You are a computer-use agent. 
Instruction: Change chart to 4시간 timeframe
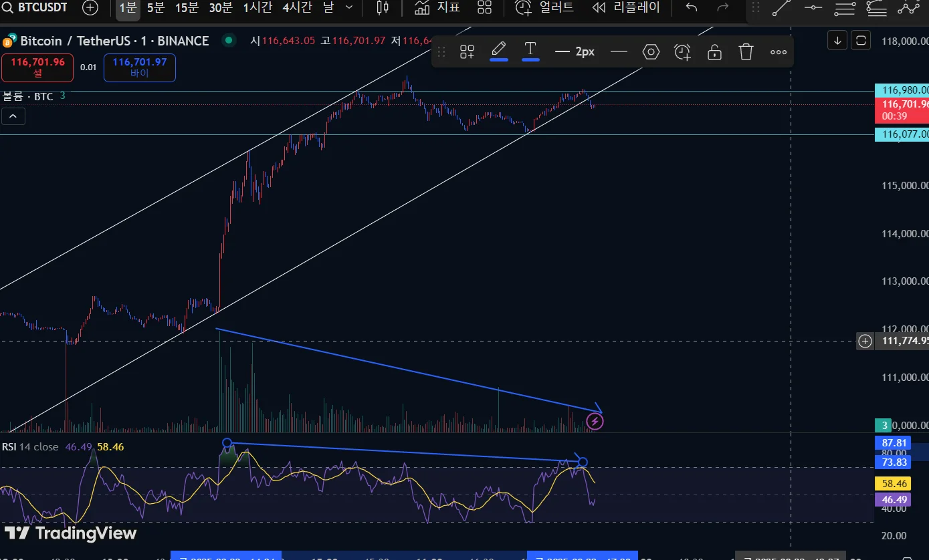(x=296, y=8)
